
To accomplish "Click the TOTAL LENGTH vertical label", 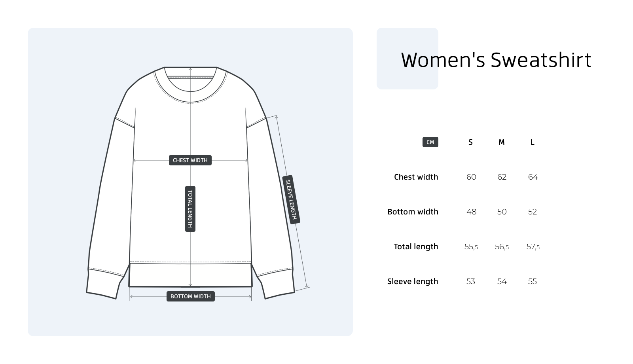I will (x=190, y=209).
